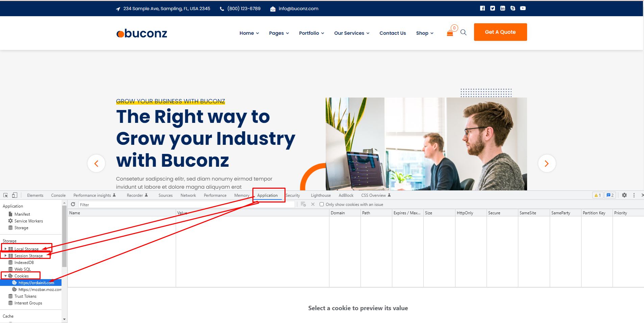Screen dimensions: 644x323
Task: Open DevTools more options menu
Action: click(x=634, y=195)
